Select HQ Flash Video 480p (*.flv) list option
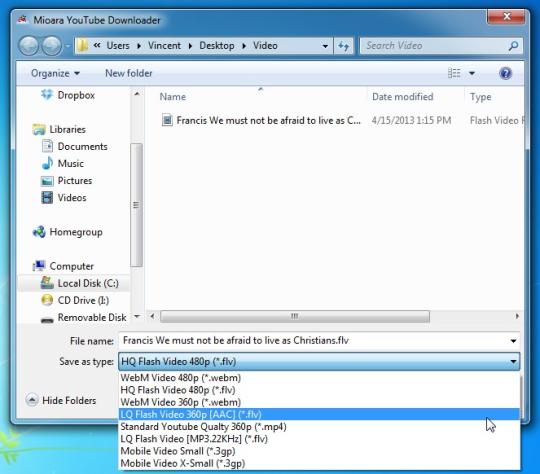The width and height of the screenshot is (540, 474). pos(319,390)
